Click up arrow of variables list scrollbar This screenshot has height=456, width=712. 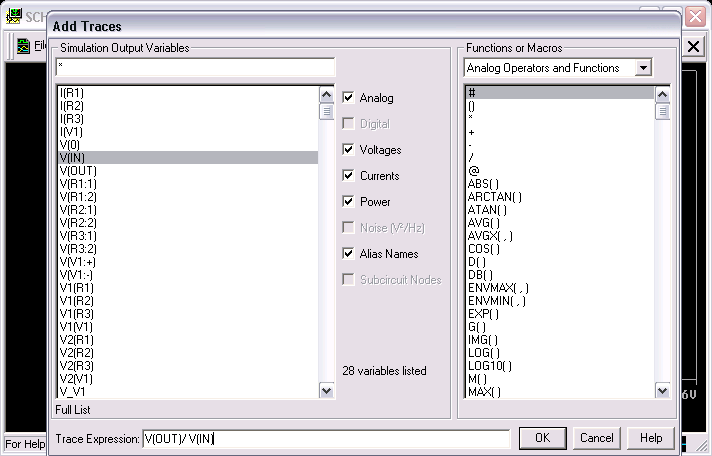point(326,94)
